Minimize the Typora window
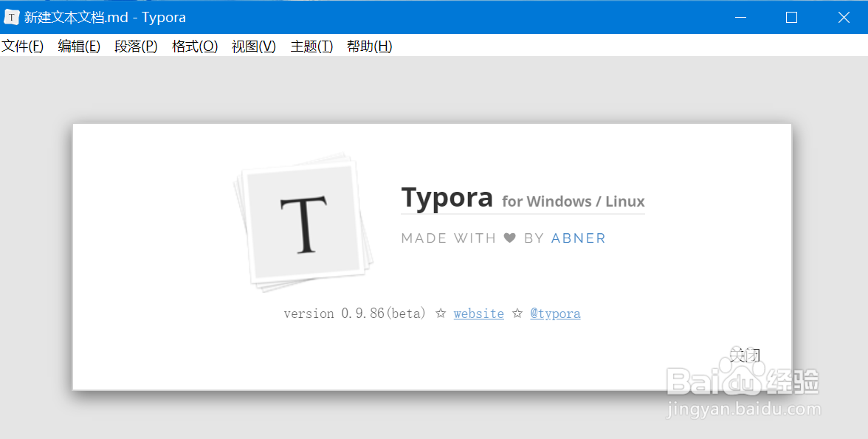This screenshot has width=868, height=439. [x=741, y=17]
